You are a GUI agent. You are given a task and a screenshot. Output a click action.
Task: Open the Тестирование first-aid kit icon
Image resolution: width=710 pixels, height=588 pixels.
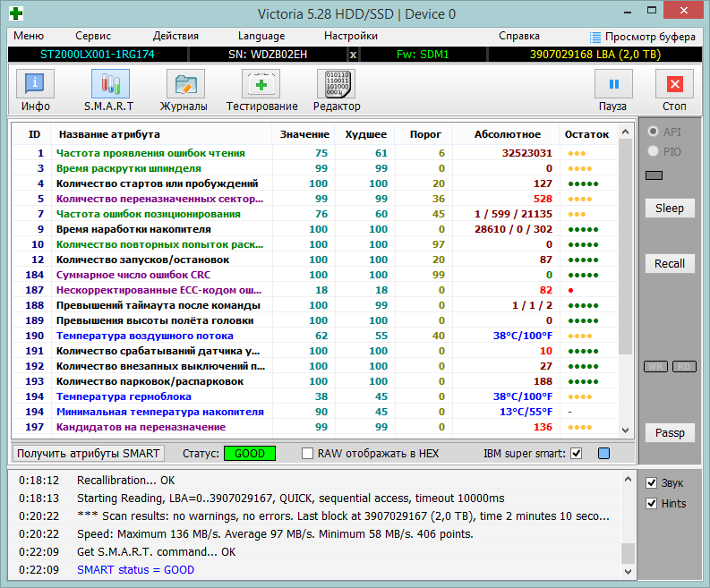261,84
